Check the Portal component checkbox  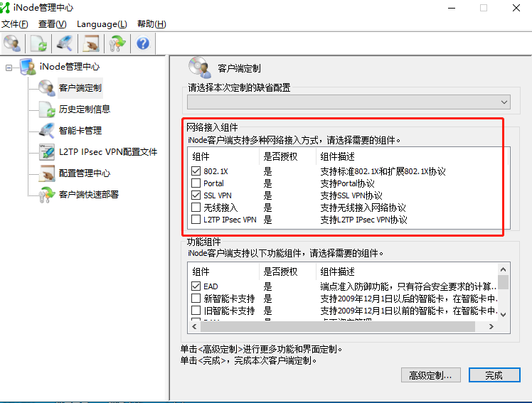[x=196, y=183]
